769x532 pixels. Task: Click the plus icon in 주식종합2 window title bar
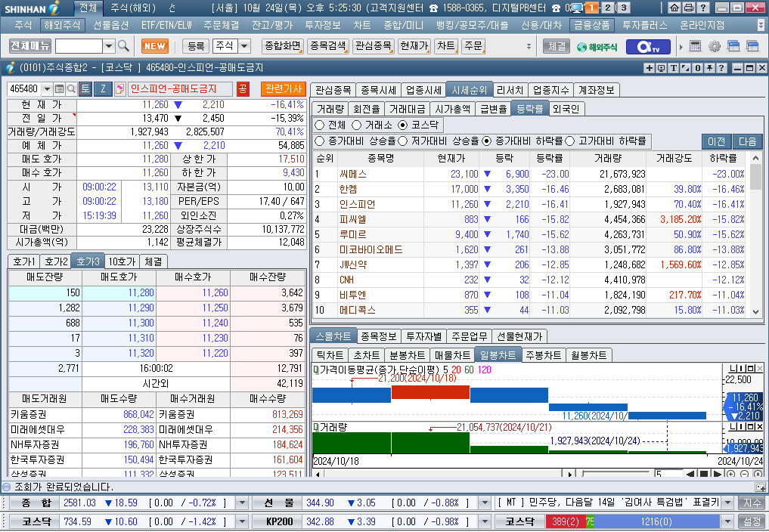(649, 68)
